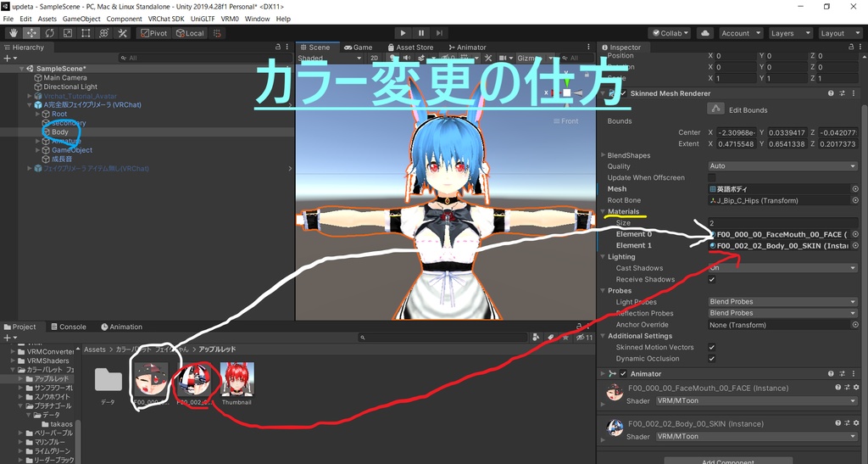Step one frame forward
Viewport: 868px width, 464px height.
click(x=440, y=33)
